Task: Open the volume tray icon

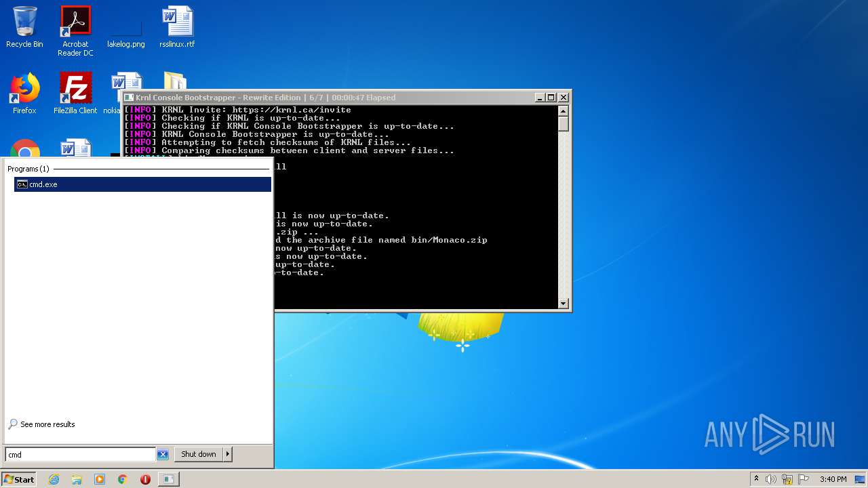Action: (771, 479)
